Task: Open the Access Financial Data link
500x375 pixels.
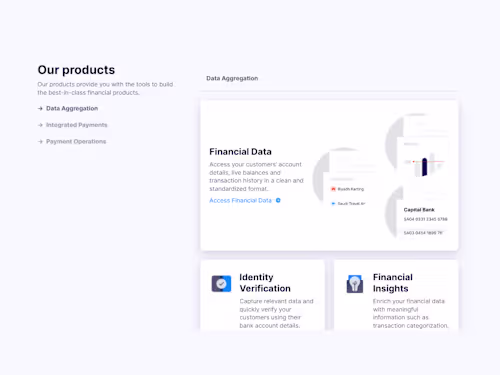Action: (x=240, y=200)
